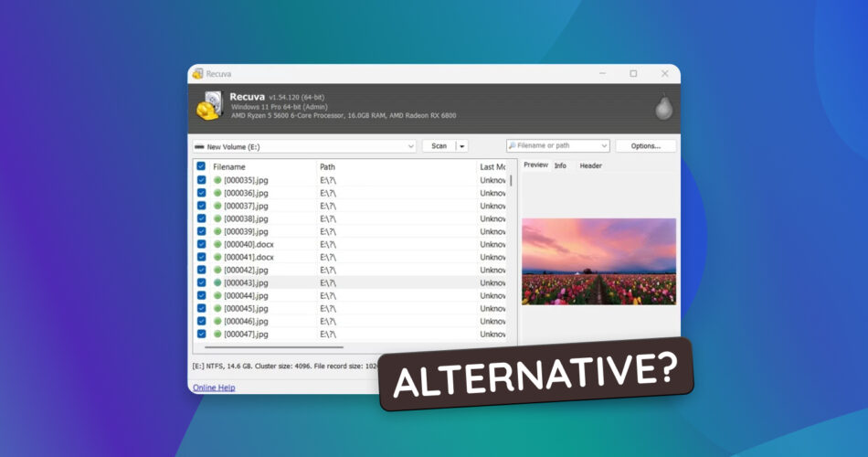Select the [000043].jpg file name
Image resolution: width=868 pixels, height=457 pixels.
click(x=246, y=282)
